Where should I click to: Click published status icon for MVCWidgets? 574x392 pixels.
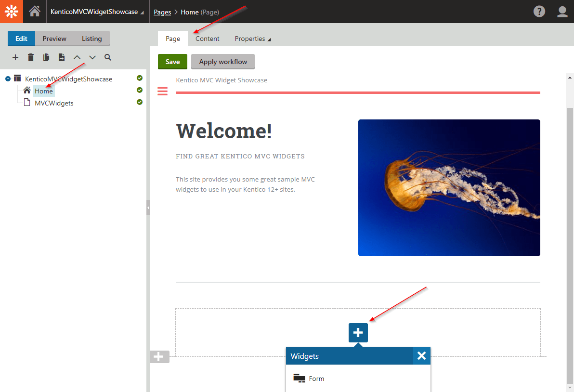pyautogui.click(x=140, y=102)
